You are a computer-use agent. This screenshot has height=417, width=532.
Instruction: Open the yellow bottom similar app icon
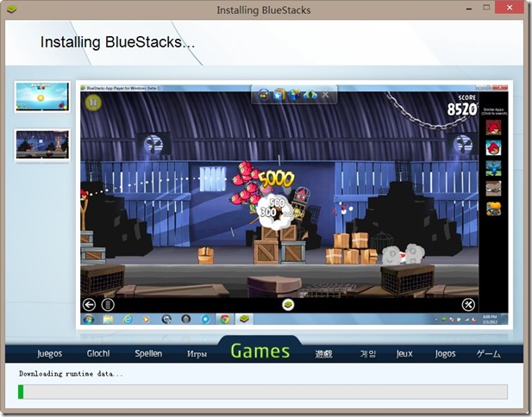[x=493, y=208]
